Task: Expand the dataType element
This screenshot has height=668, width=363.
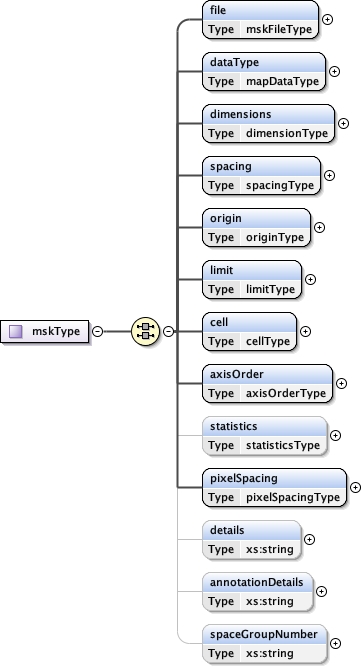Action: pos(334,72)
